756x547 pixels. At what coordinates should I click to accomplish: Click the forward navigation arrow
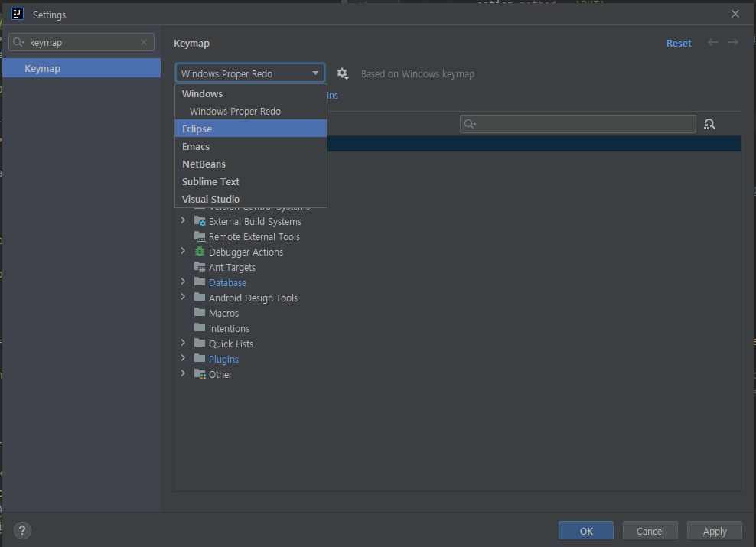click(x=733, y=42)
